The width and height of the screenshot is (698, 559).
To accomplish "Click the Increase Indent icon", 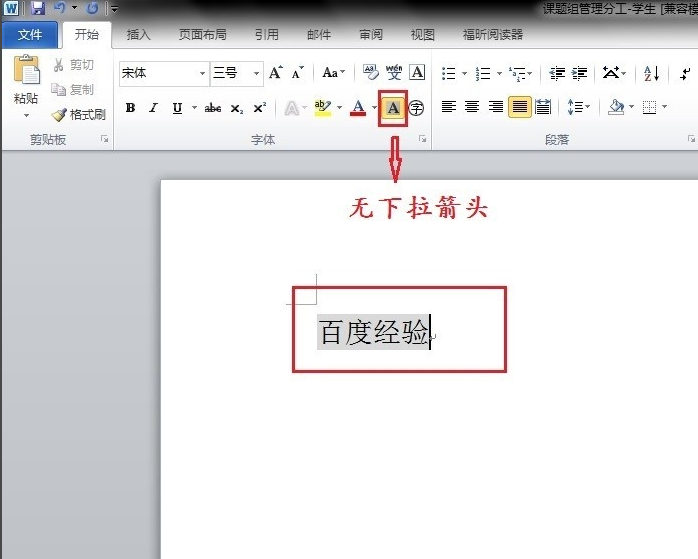I will click(579, 73).
